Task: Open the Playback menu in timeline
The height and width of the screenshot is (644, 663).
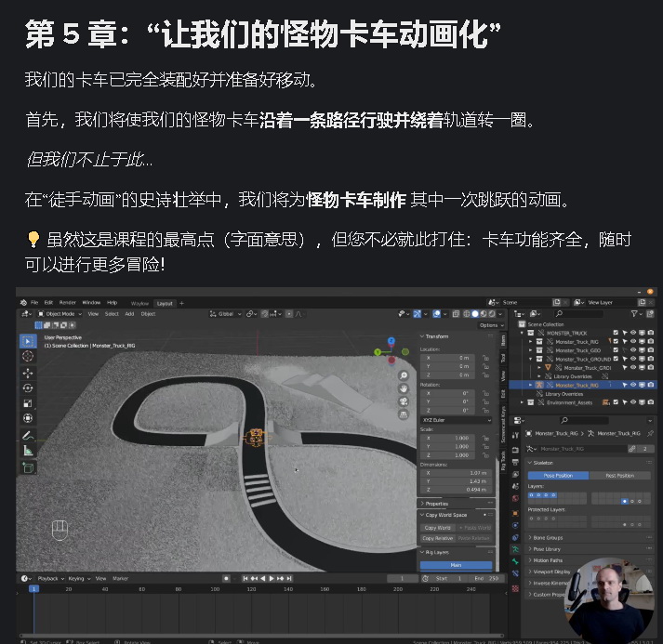Action: (x=51, y=579)
